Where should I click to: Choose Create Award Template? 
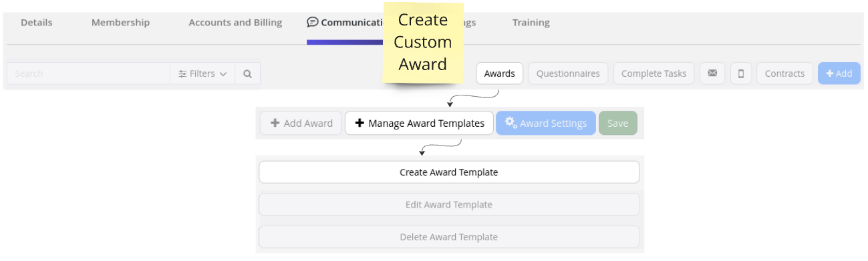tap(449, 172)
